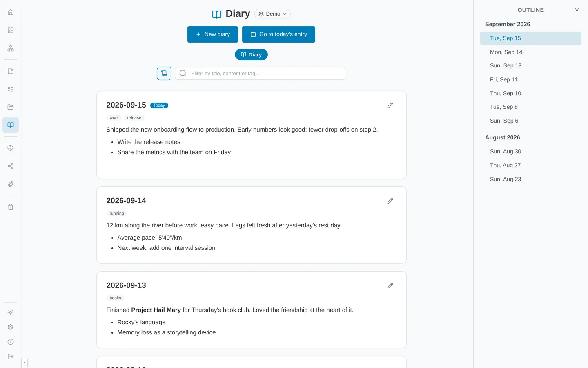Open the trash bin icon in sidebar

[x=11, y=207]
